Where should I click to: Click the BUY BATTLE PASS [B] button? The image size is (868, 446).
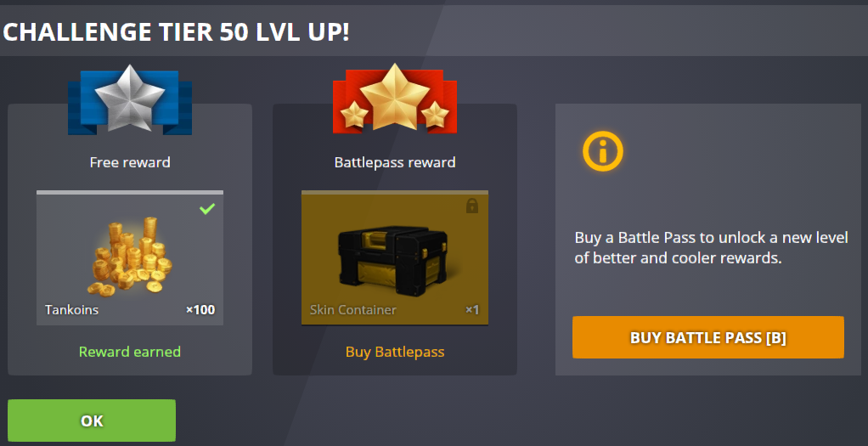pyautogui.click(x=708, y=337)
